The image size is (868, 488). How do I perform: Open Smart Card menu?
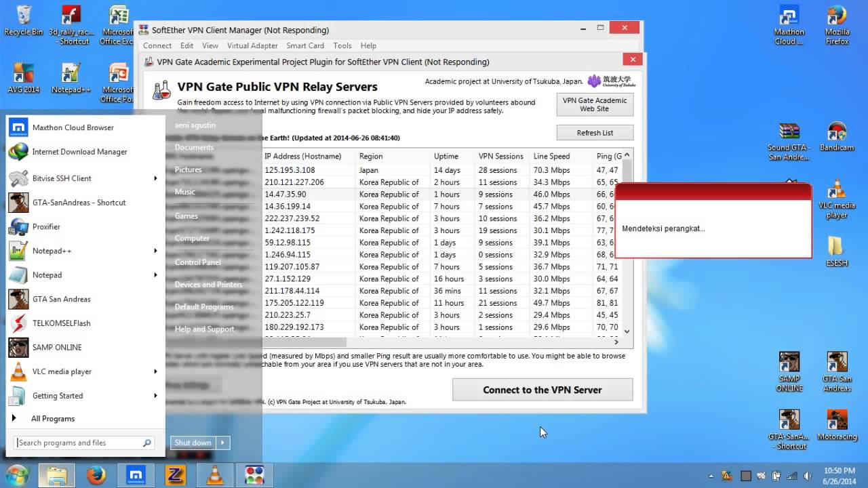click(305, 45)
